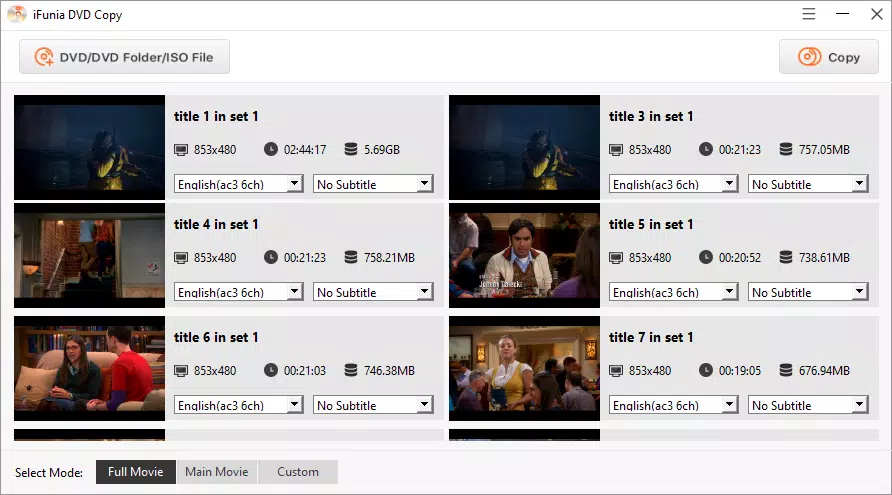The height and width of the screenshot is (495, 892).
Task: Click the 676.94MB size value
Action: (x=824, y=371)
